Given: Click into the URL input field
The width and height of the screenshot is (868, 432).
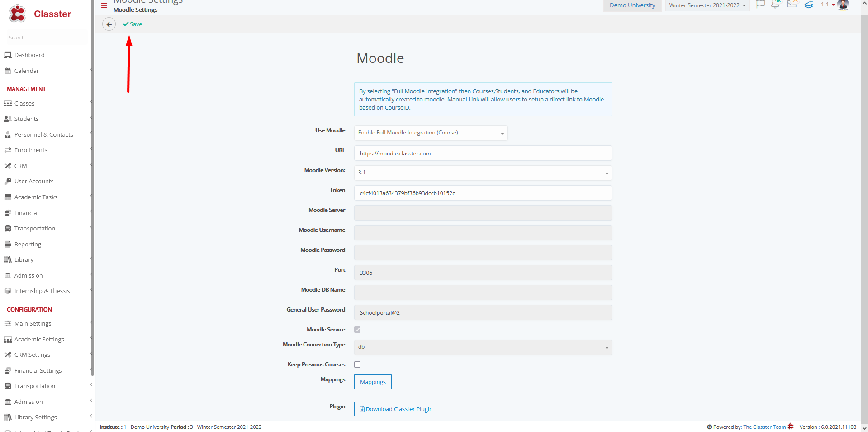Looking at the screenshot, I should point(483,153).
